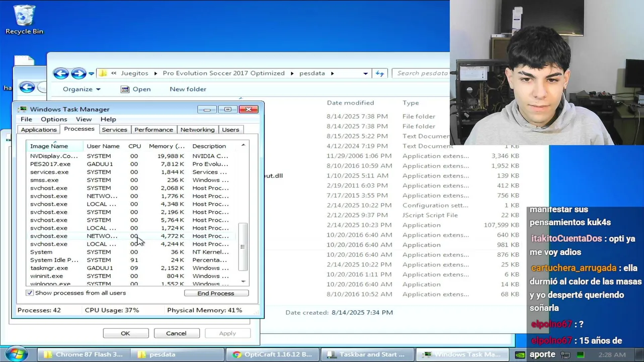Open the File menu in Task Manager
Viewport: 644px width, 362px height.
click(x=26, y=119)
